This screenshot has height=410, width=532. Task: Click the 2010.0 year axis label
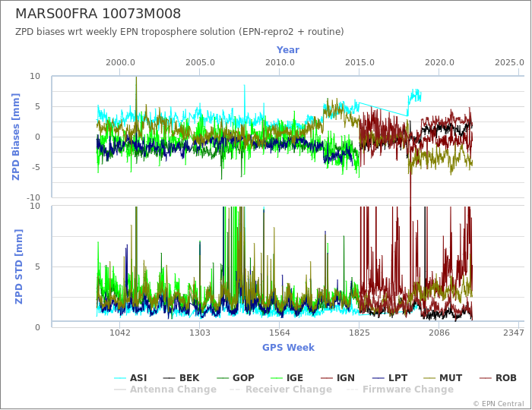[x=280, y=63]
